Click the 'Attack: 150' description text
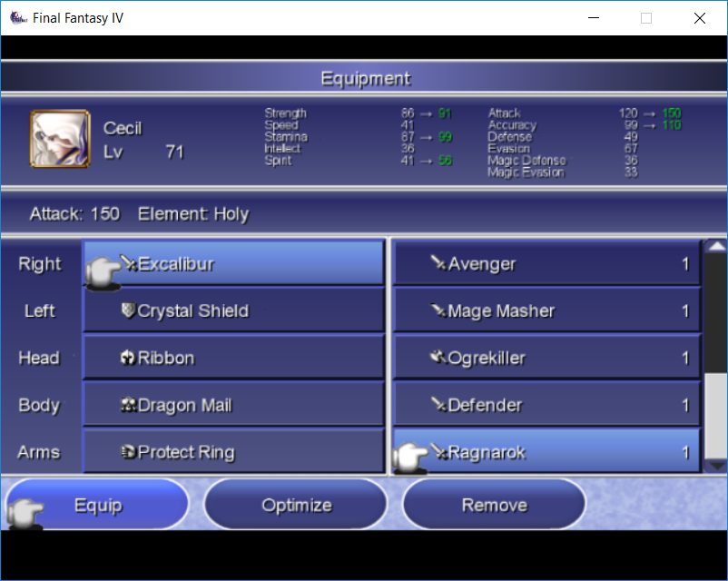This screenshot has width=728, height=581. (x=74, y=214)
